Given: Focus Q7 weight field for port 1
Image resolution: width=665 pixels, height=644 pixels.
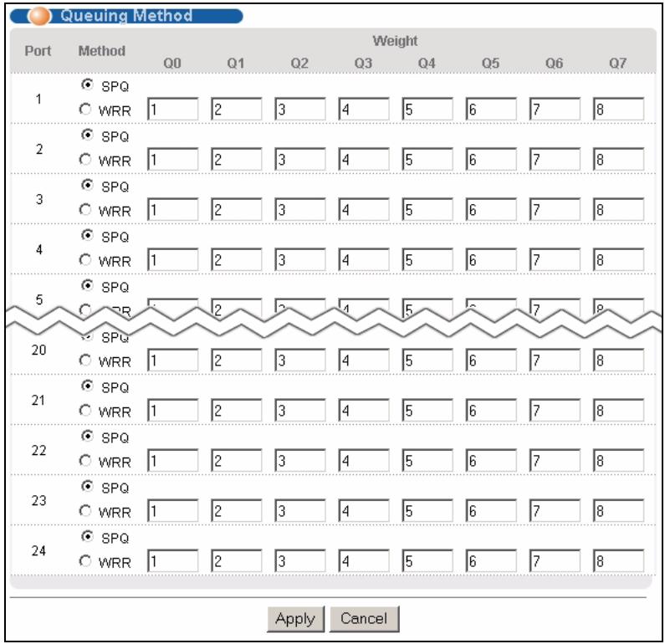Looking at the screenshot, I should pyautogui.click(x=618, y=110).
